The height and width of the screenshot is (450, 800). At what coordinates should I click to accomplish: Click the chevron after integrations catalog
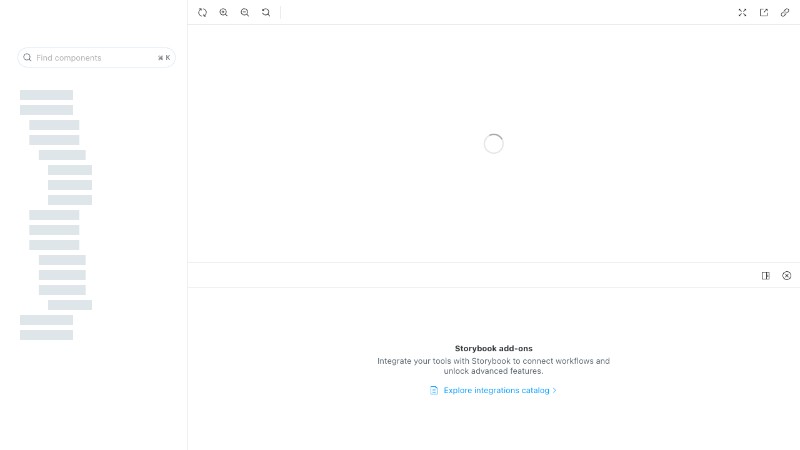pos(555,390)
